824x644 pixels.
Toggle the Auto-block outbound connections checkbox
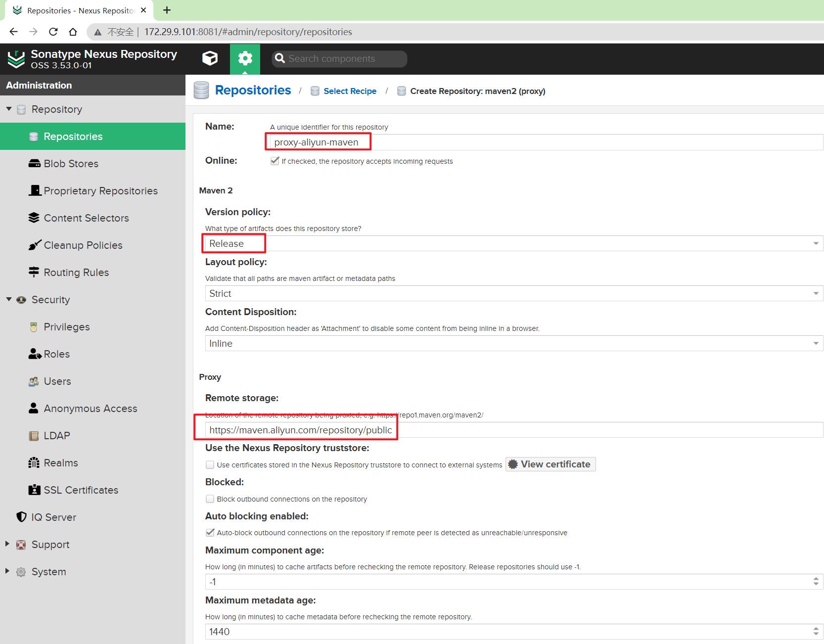coord(210,532)
